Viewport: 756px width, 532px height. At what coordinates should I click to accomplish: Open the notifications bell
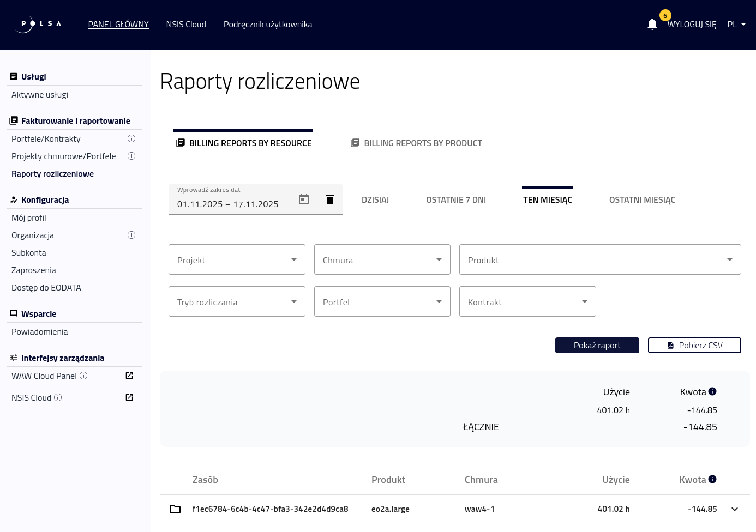652,25
